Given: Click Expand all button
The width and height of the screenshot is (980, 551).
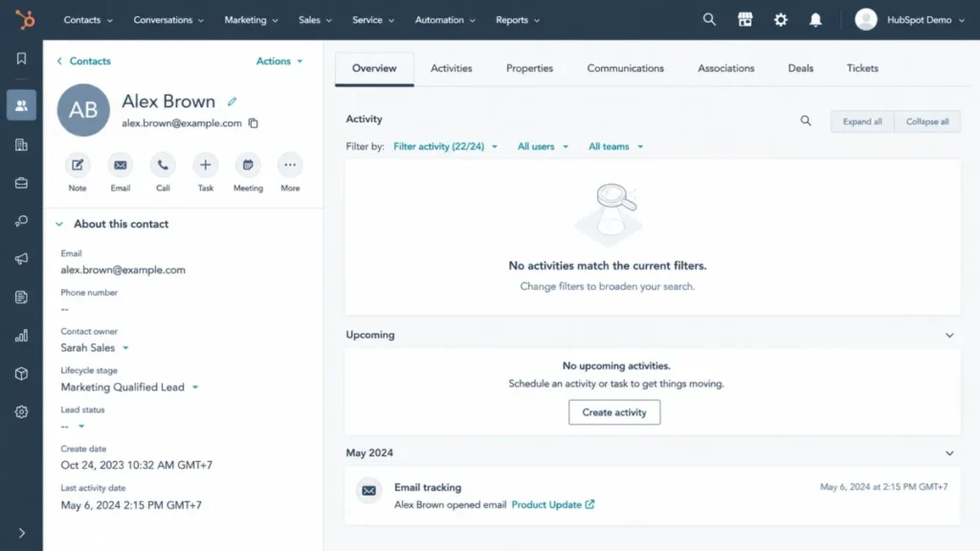Looking at the screenshot, I should pos(862,121).
